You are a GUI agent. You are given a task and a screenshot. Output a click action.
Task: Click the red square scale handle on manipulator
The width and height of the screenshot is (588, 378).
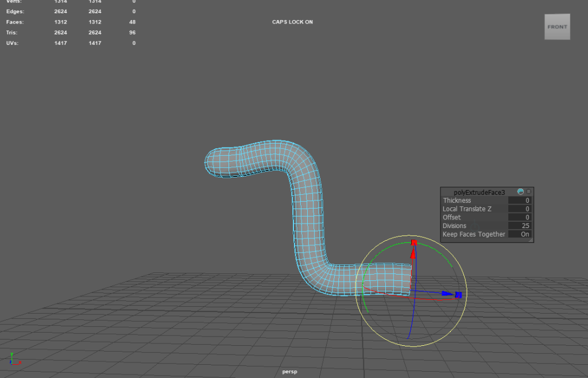(413, 242)
